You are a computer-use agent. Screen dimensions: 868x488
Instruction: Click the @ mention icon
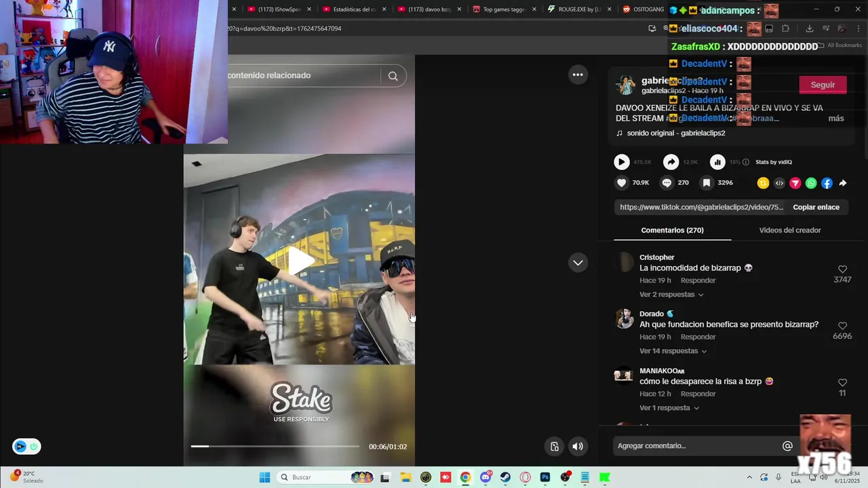click(787, 446)
